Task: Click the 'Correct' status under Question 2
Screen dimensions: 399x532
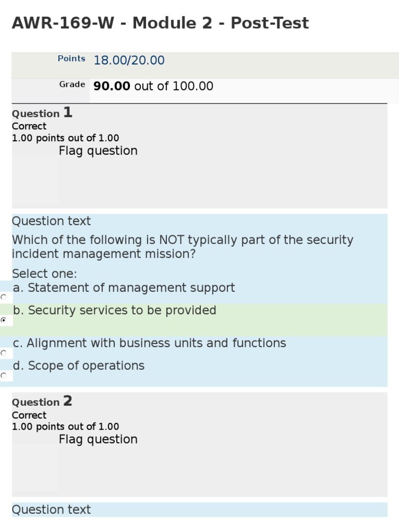Action: (x=29, y=415)
